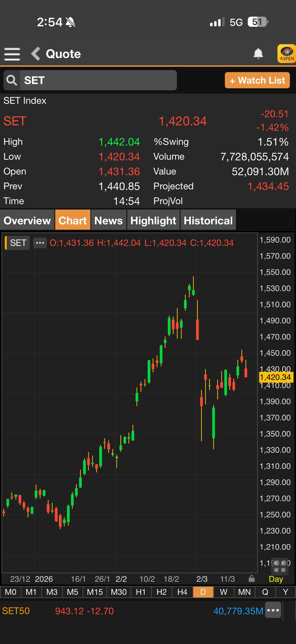Tap the ASPEN logo icon

286,54
